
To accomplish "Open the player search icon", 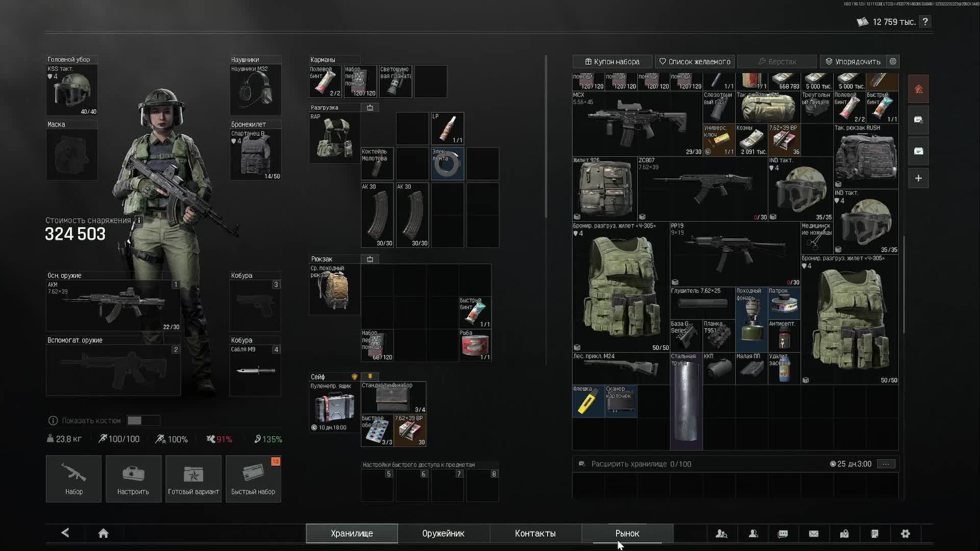I will coord(721,534).
